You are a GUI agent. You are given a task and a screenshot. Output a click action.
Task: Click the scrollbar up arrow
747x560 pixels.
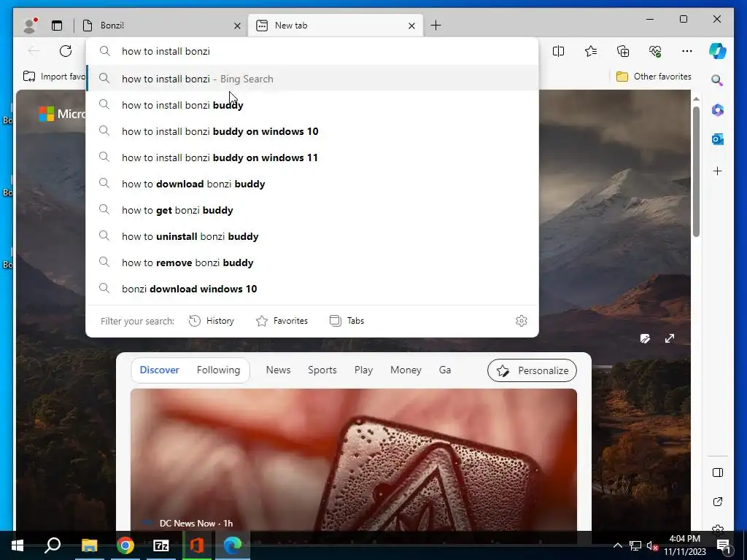click(x=696, y=99)
